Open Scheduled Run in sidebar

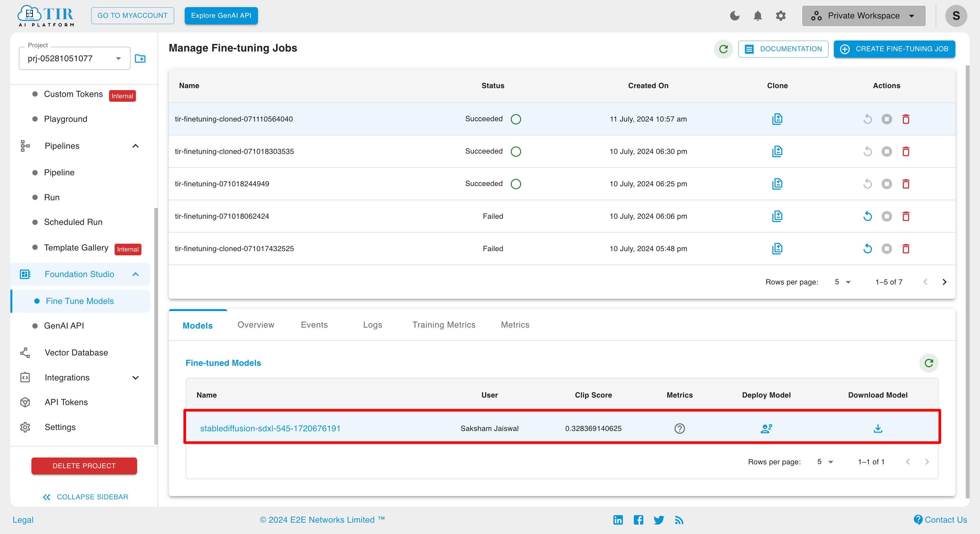coord(73,222)
